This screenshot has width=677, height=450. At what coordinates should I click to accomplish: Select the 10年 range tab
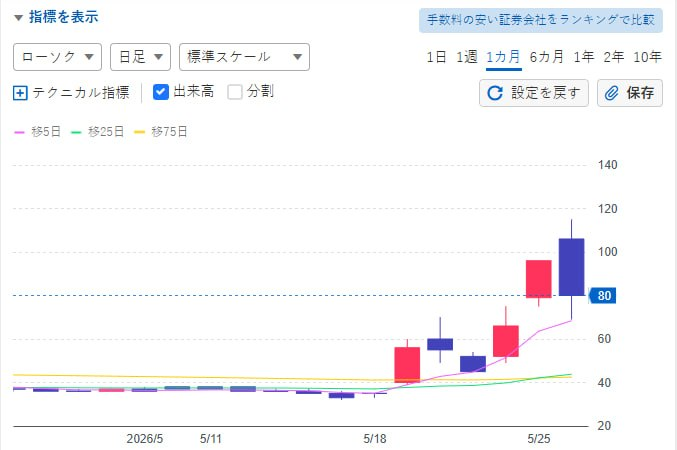tap(647, 57)
